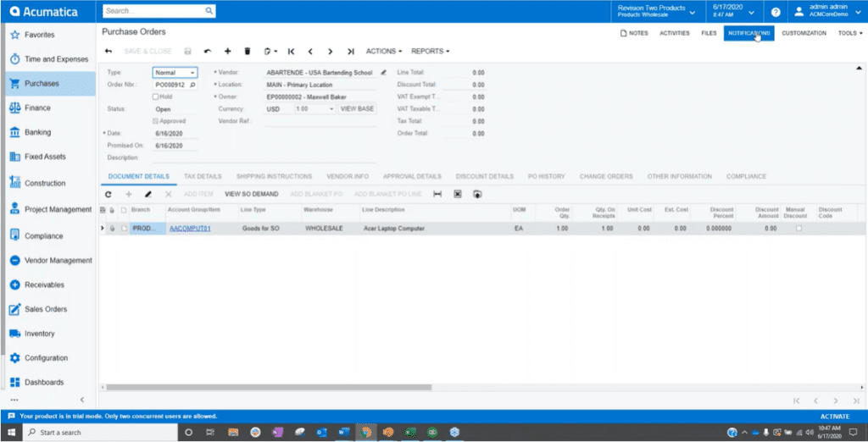Collapse the sidebar navigation with chevron
The width and height of the screenshot is (868, 442).
pyautogui.click(x=82, y=400)
